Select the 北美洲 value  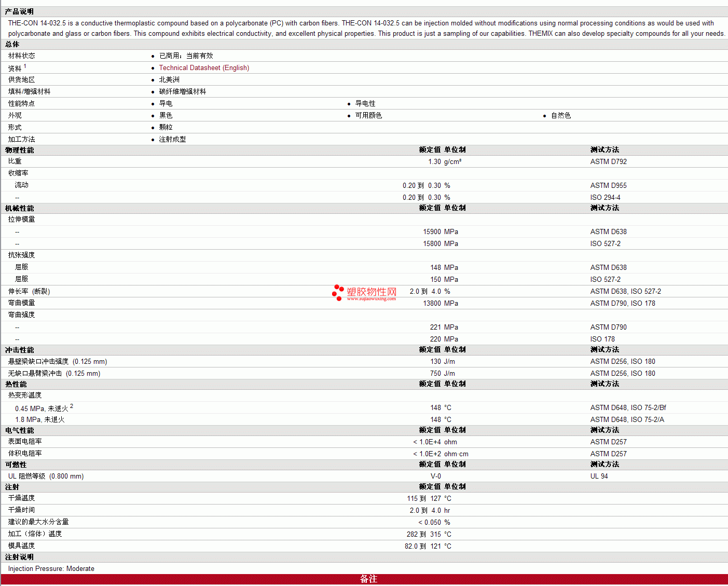click(169, 80)
